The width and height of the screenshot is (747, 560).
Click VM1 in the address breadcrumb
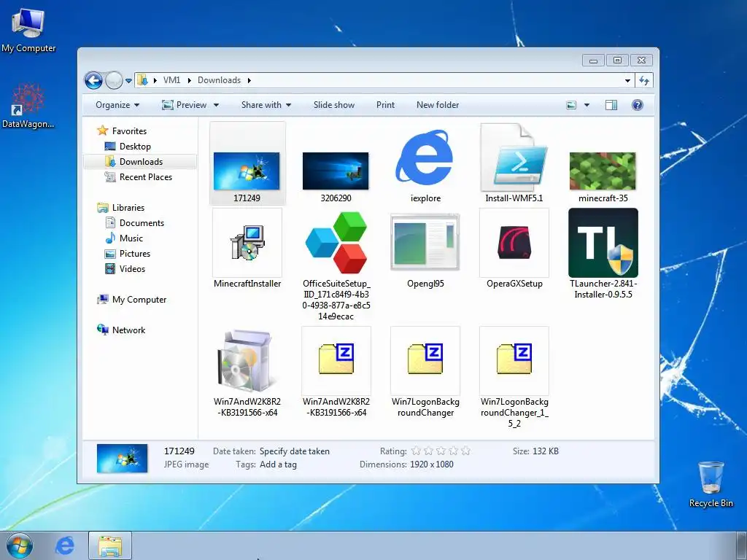[171, 80]
